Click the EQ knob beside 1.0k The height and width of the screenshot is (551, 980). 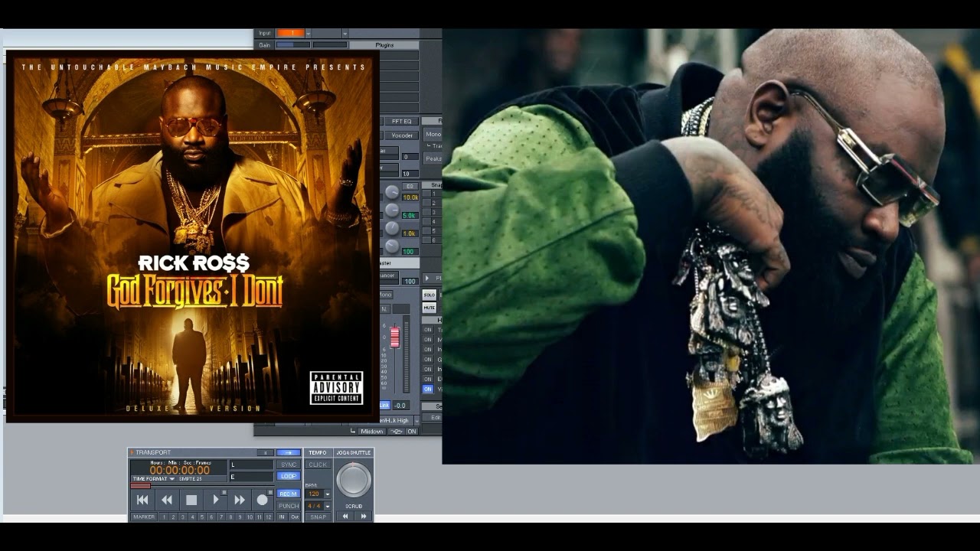click(x=392, y=228)
